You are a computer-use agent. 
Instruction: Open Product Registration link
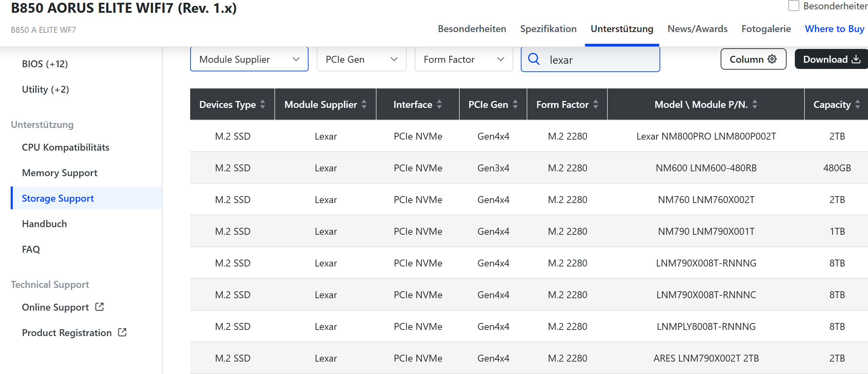click(67, 333)
